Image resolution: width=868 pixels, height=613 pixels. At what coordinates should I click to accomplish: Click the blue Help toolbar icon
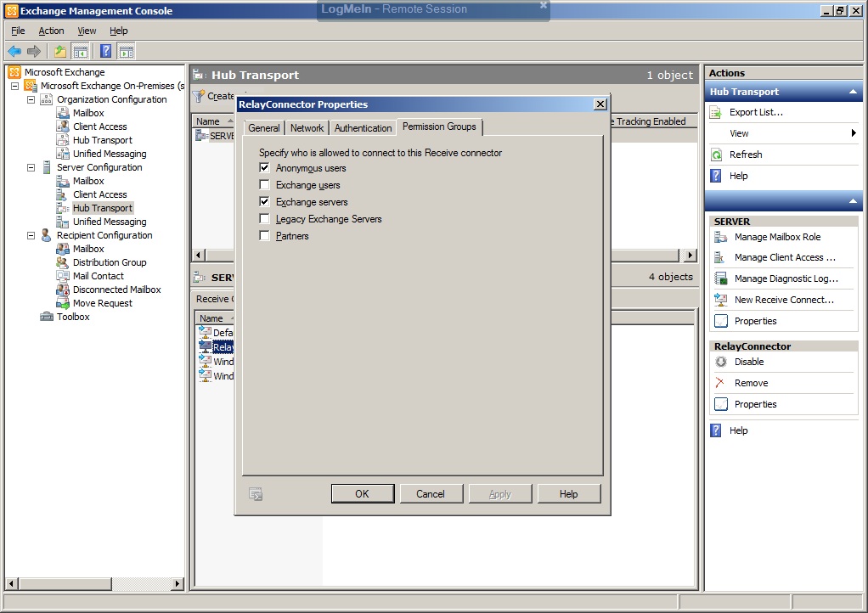tap(105, 52)
